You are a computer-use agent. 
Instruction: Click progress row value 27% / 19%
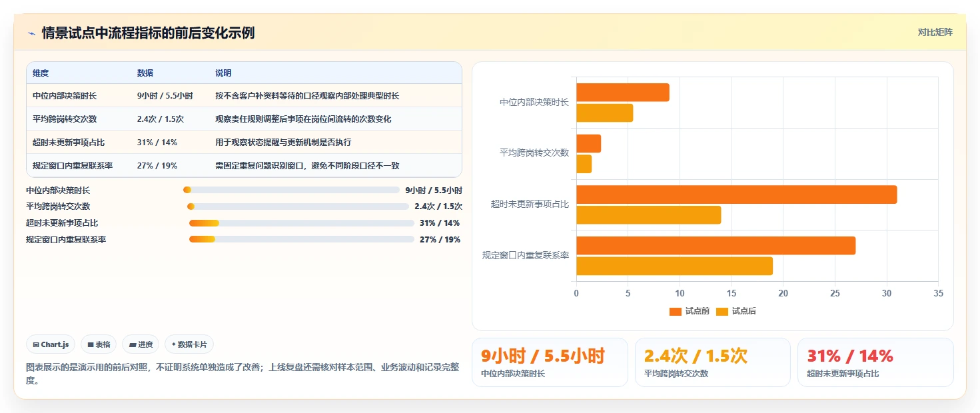tap(440, 240)
